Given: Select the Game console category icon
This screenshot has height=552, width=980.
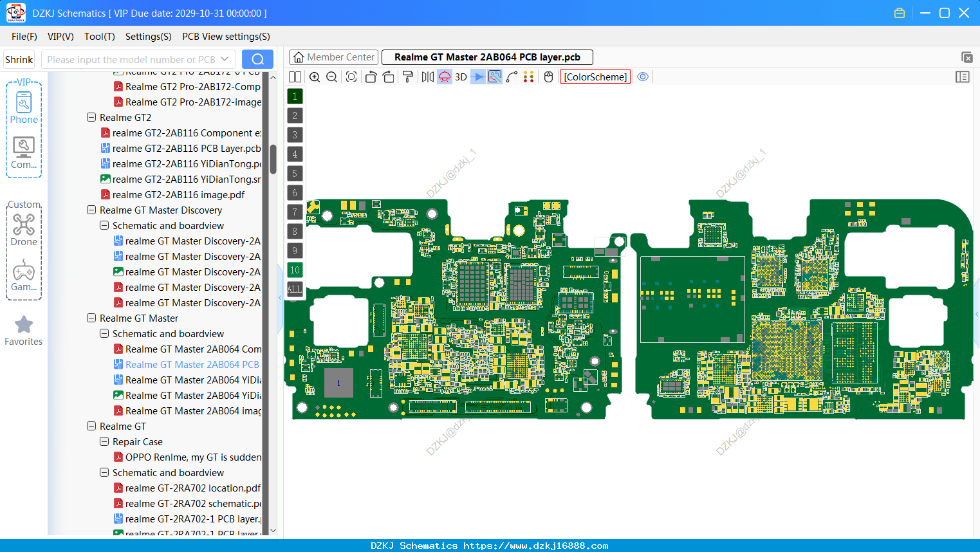Looking at the screenshot, I should click(x=24, y=276).
